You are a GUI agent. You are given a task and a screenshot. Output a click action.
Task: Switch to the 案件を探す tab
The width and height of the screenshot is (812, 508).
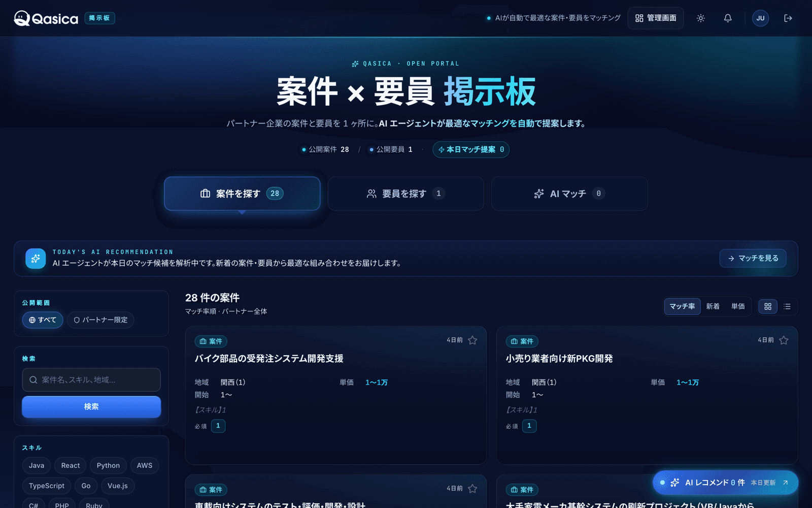(x=242, y=194)
